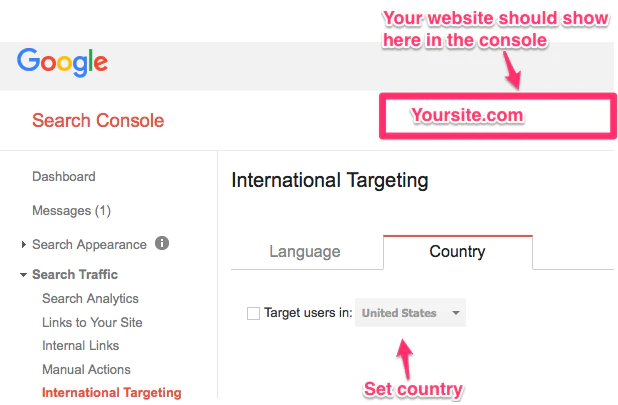
Task: Expand the Search Appearance section arrow
Action: [24, 245]
